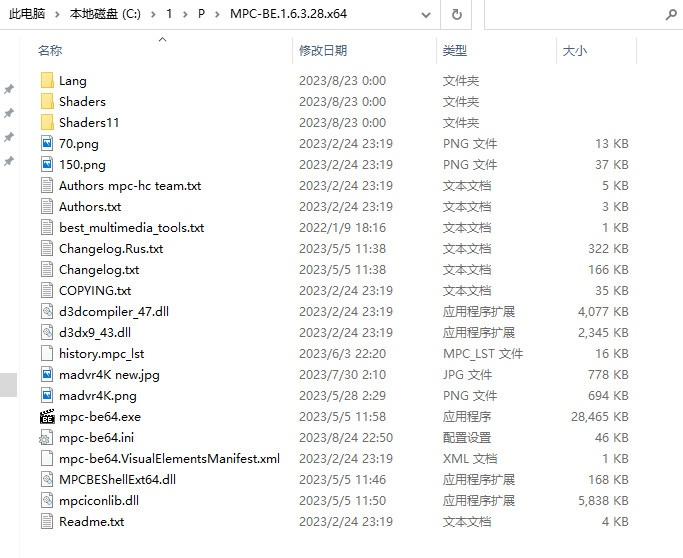Select the file named 150.png
The height and width of the screenshot is (558, 683).
tap(82, 165)
